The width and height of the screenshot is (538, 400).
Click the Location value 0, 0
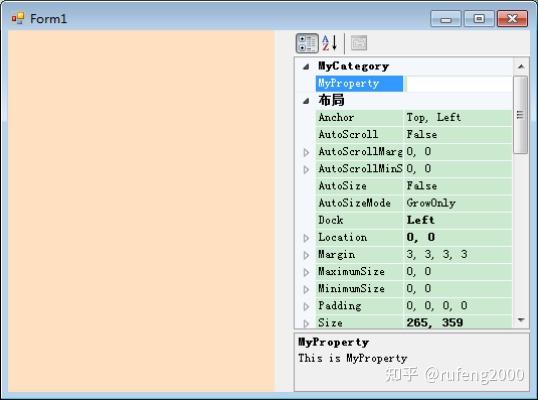[x=458, y=238]
